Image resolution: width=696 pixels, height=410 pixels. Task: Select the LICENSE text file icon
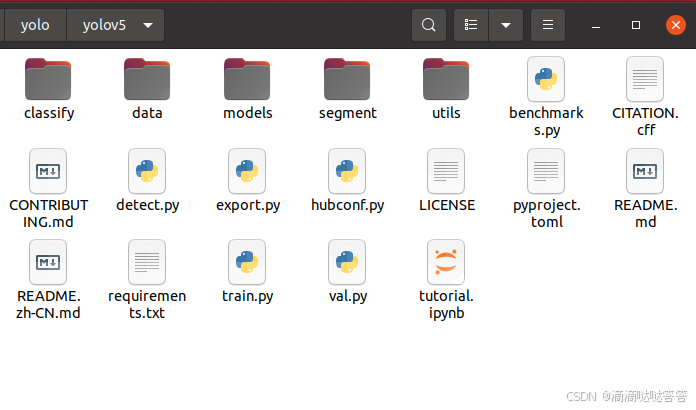coord(446,171)
